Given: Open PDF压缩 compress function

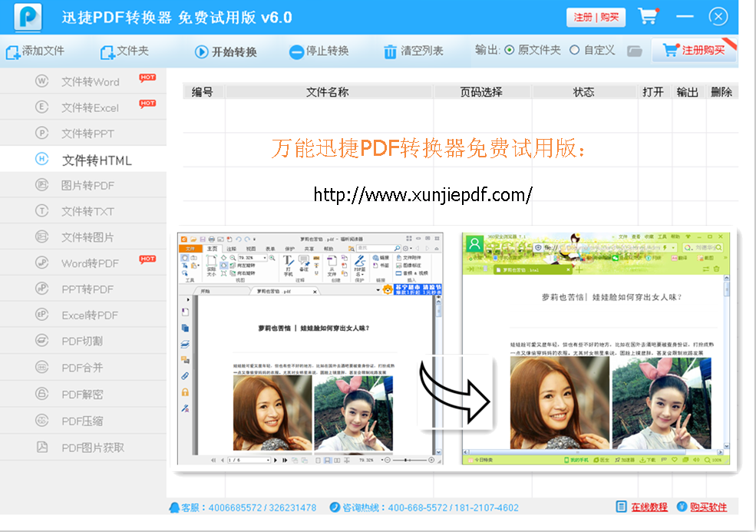Looking at the screenshot, I should pyautogui.click(x=84, y=420).
